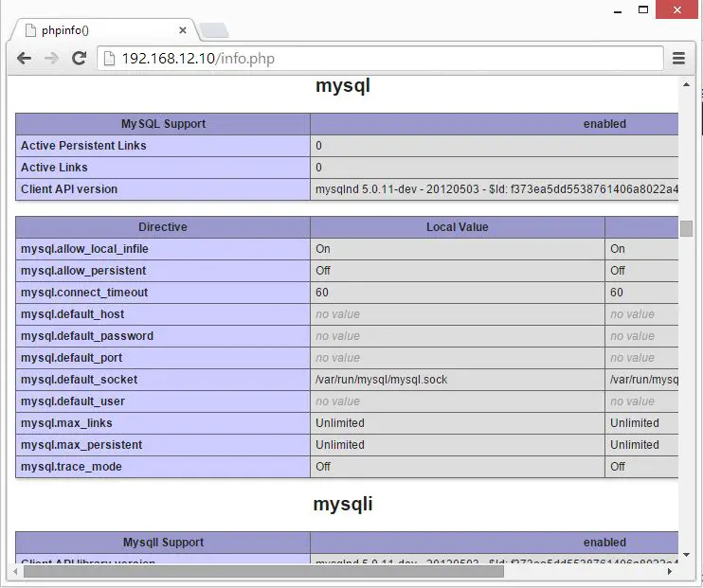Image resolution: width=703 pixels, height=588 pixels.
Task: Open the Chrome hamburger menu
Action: [678, 59]
